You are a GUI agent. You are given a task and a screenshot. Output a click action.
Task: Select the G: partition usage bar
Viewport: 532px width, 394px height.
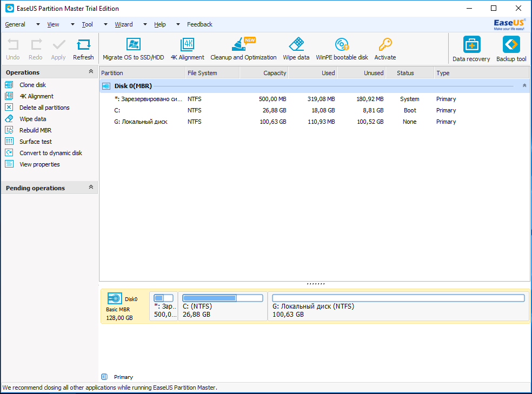click(398, 298)
